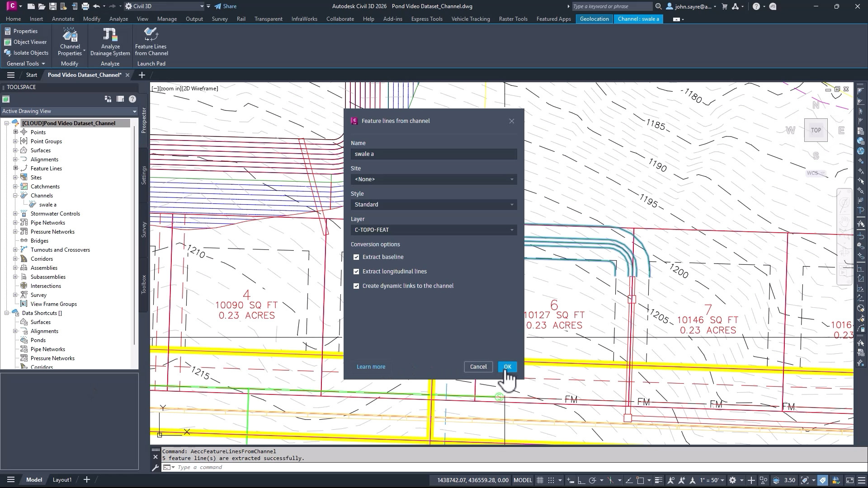Screen dimensions: 868x488
Task: Open the Site dropdown
Action: pos(434,179)
